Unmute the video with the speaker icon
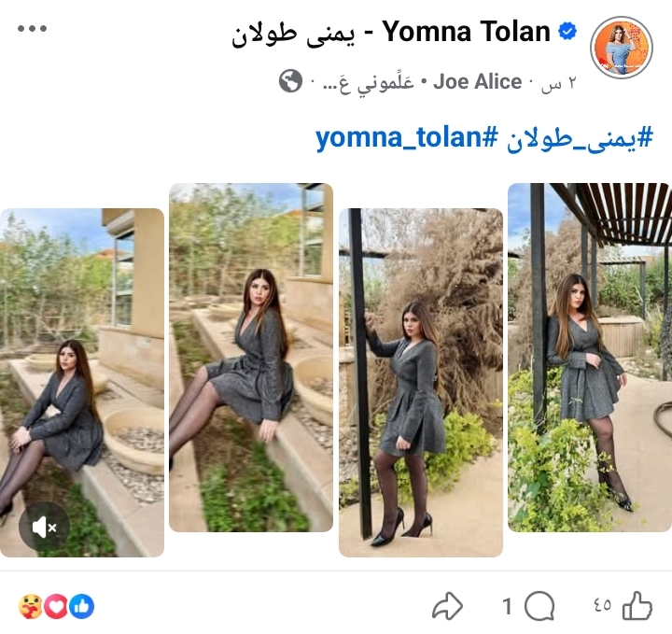Viewport: 672px width, 634px height. (x=44, y=527)
